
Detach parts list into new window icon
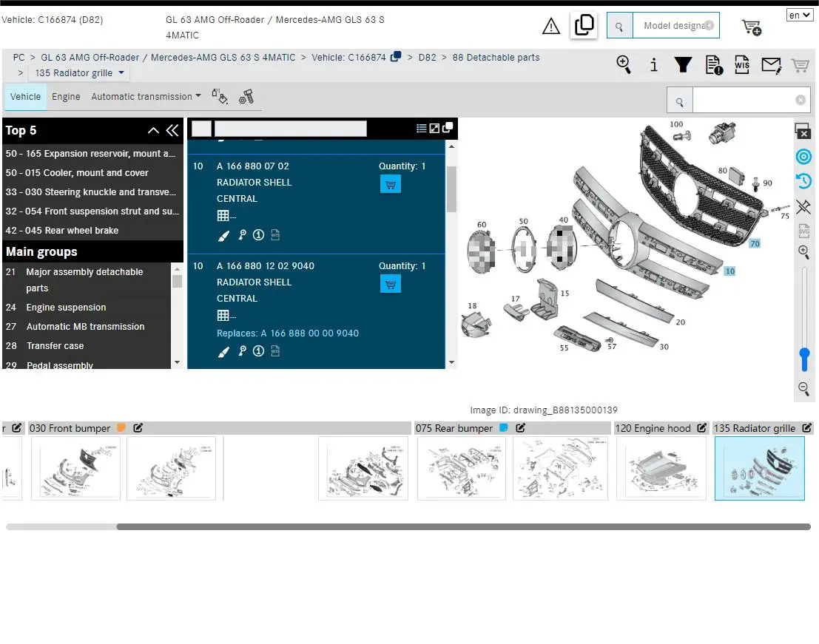pyautogui.click(x=447, y=128)
